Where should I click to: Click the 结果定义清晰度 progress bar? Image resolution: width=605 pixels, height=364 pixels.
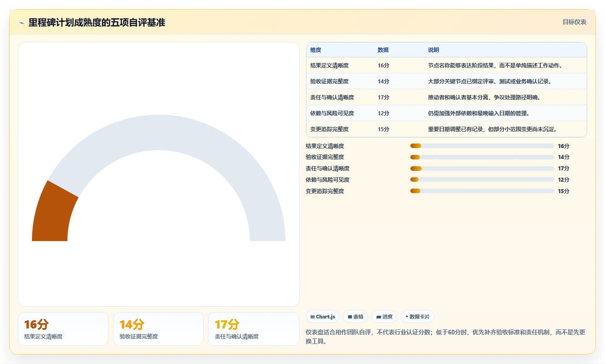coord(482,146)
